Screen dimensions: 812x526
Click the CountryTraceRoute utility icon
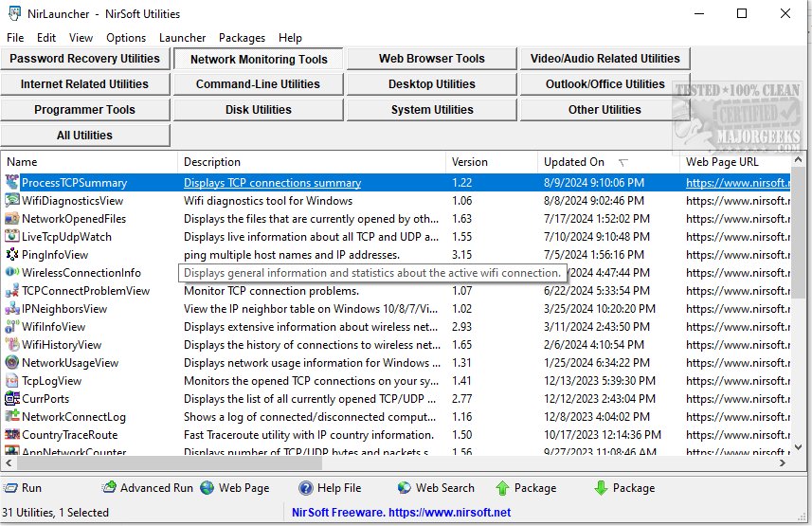[12, 435]
